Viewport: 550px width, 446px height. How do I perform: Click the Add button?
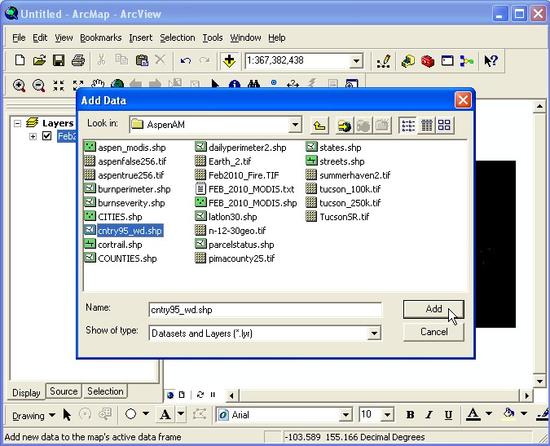pyautogui.click(x=434, y=309)
